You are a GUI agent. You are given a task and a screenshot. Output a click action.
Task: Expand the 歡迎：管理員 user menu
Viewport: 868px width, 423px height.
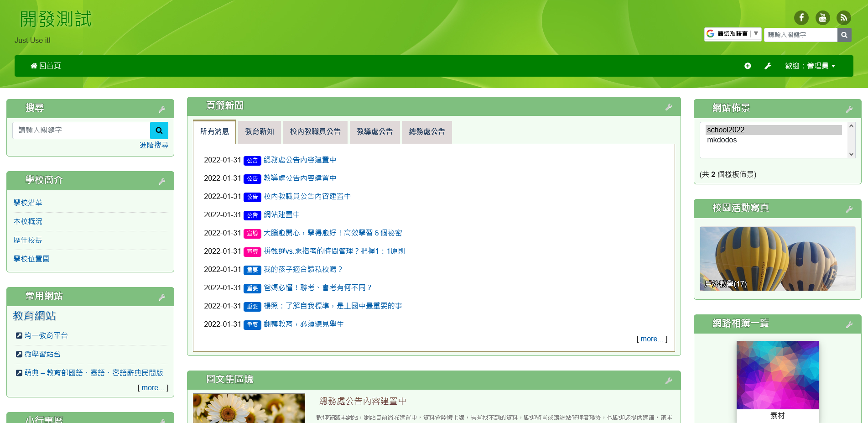click(x=810, y=66)
